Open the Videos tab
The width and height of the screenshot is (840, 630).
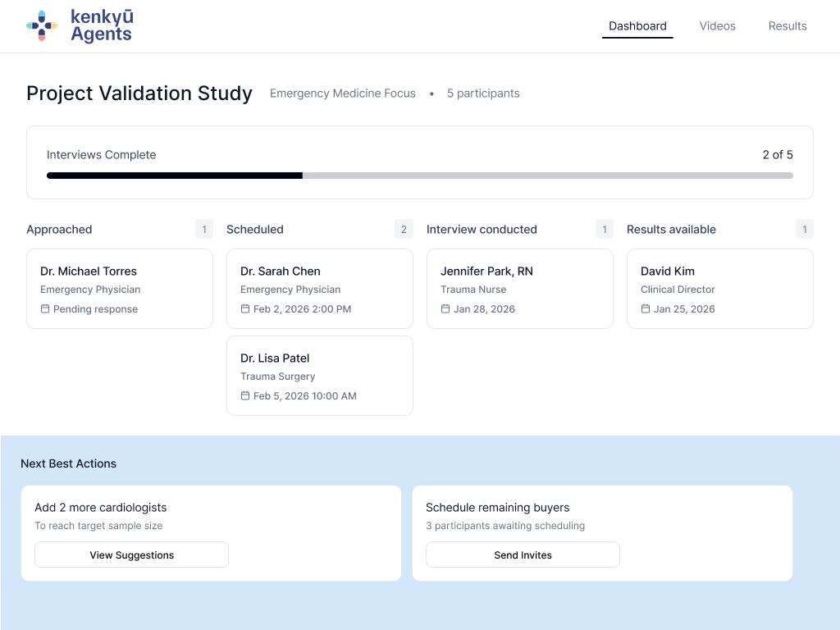[717, 26]
